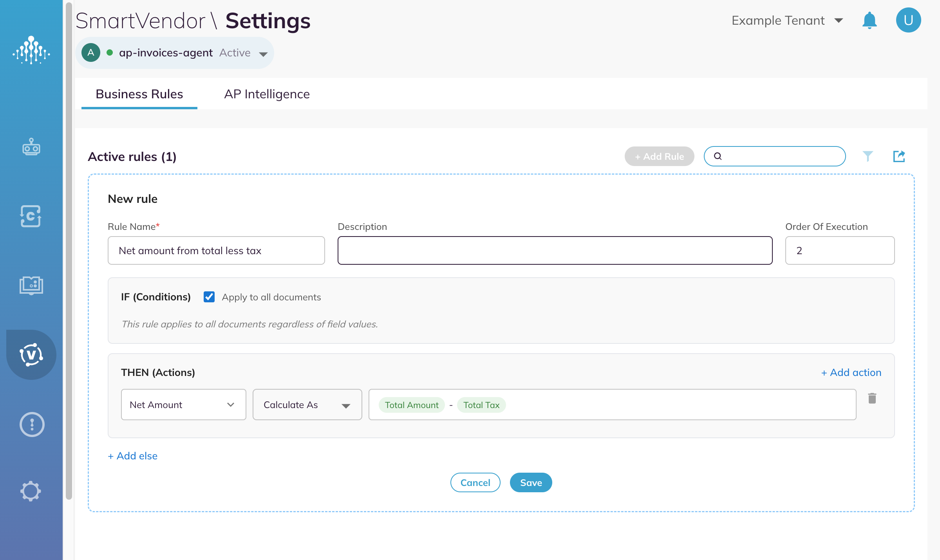Click the + Add action link

tap(851, 372)
